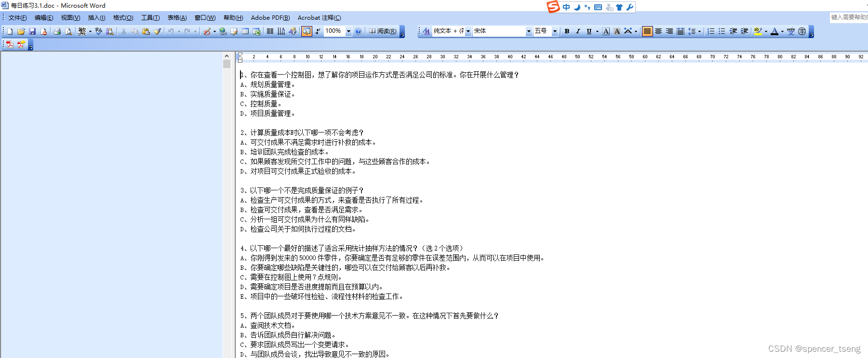Toggle left alignment button
868x358 pixels.
(647, 31)
